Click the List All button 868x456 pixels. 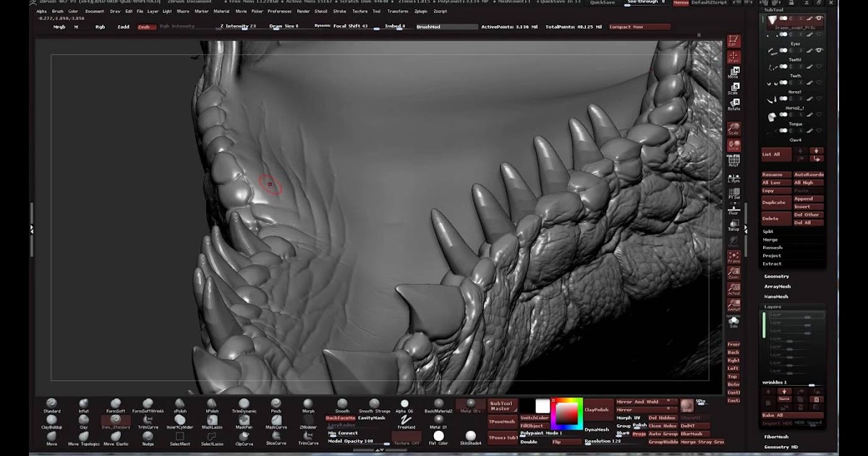tap(777, 154)
